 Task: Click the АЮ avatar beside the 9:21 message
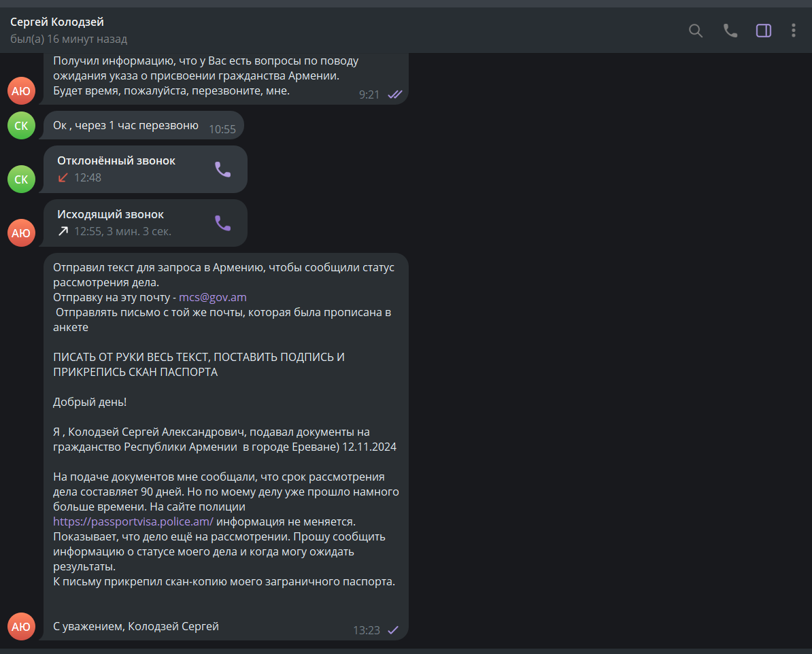pyautogui.click(x=21, y=90)
